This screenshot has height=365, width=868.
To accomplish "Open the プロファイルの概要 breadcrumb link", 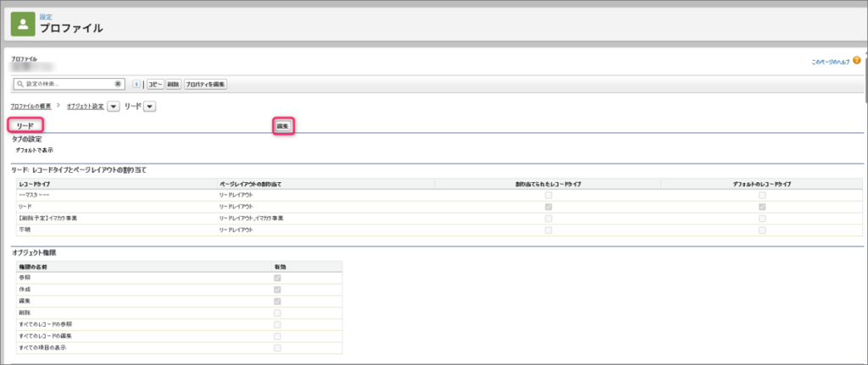I will 31,106.
